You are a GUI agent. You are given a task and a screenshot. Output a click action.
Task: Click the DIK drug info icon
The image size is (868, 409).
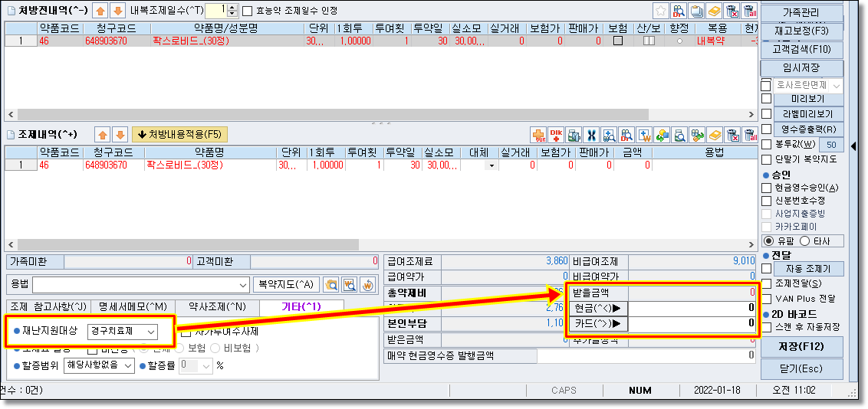click(x=556, y=135)
